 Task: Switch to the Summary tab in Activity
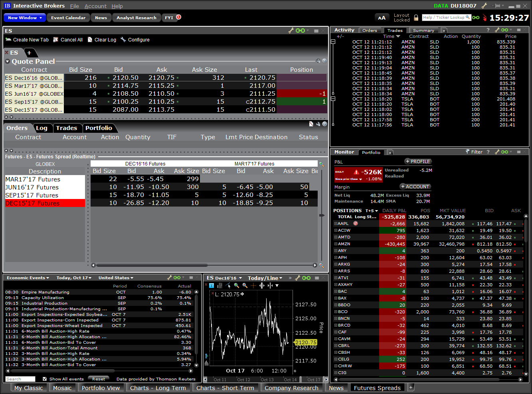424,30
